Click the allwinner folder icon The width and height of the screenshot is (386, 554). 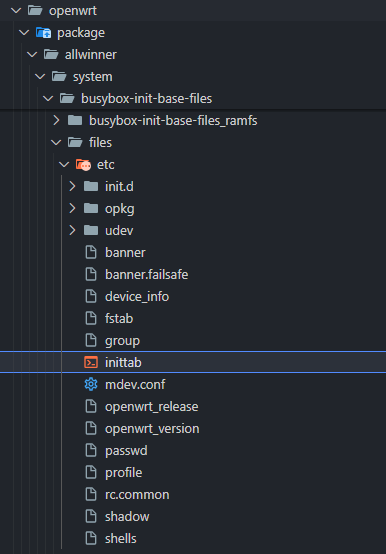tap(51, 54)
